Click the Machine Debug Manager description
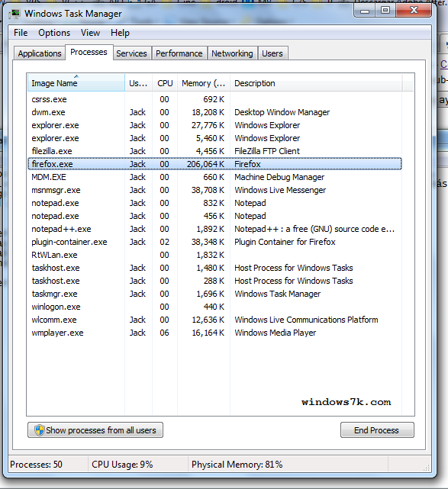The width and height of the screenshot is (448, 489). (279, 177)
